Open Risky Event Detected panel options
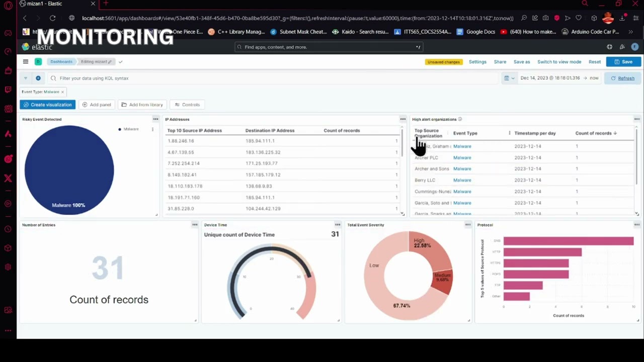Viewport: 644px width, 362px height. coord(155,119)
